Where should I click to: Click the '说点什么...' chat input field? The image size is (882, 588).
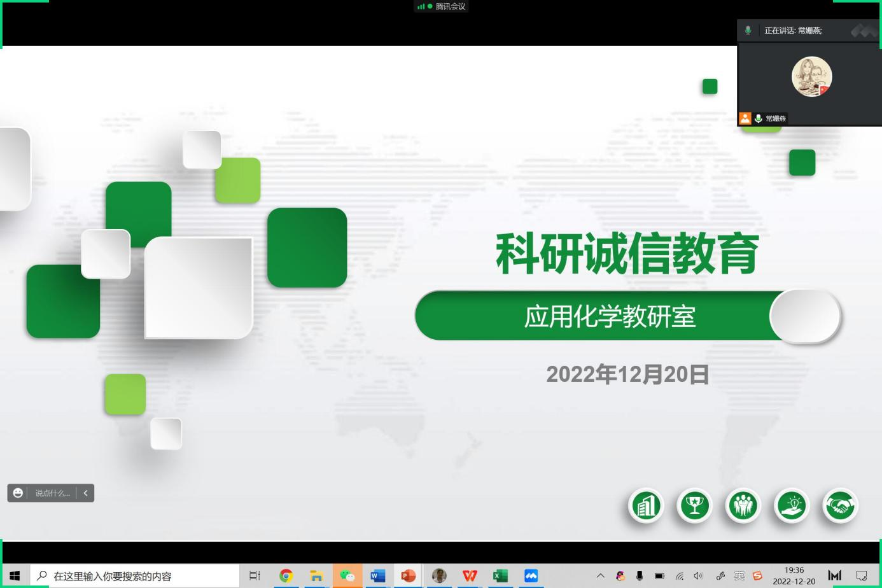coord(52,493)
